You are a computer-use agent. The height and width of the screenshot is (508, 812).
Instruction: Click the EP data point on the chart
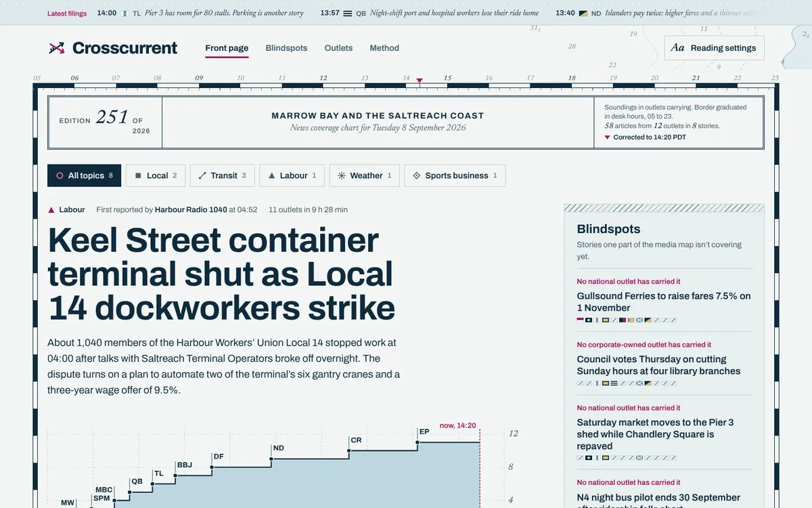(x=418, y=442)
